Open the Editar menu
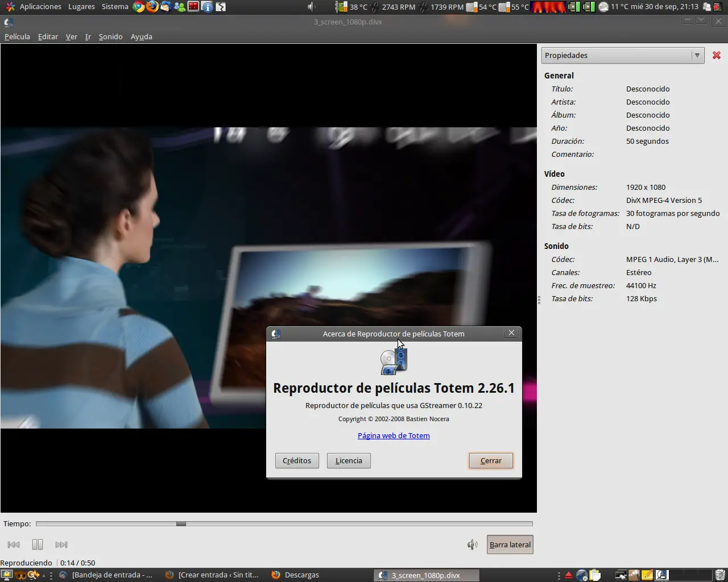 (48, 36)
